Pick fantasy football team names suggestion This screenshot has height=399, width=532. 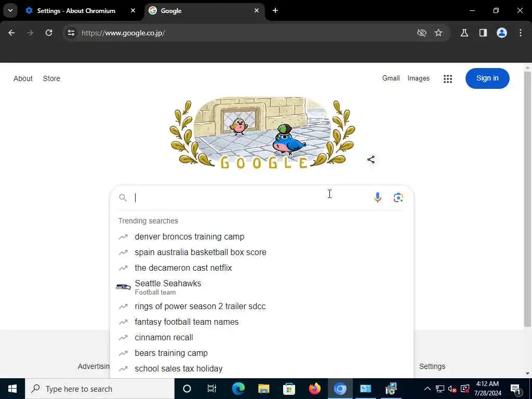(262, 322)
